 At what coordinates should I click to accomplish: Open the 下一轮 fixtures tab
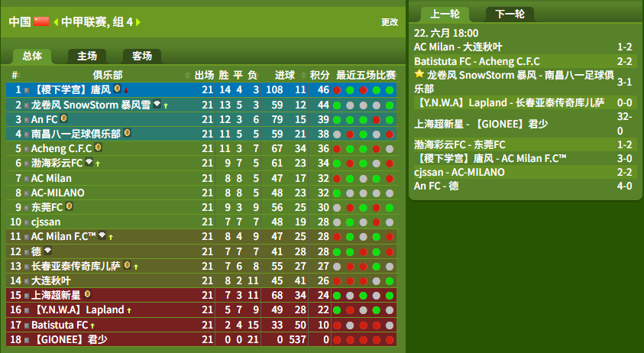point(510,15)
